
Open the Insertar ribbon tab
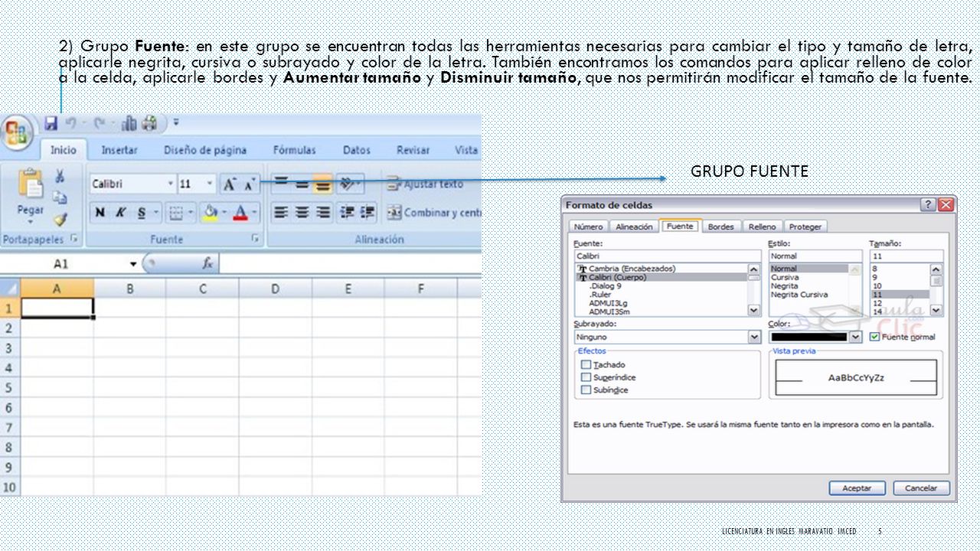coord(119,151)
